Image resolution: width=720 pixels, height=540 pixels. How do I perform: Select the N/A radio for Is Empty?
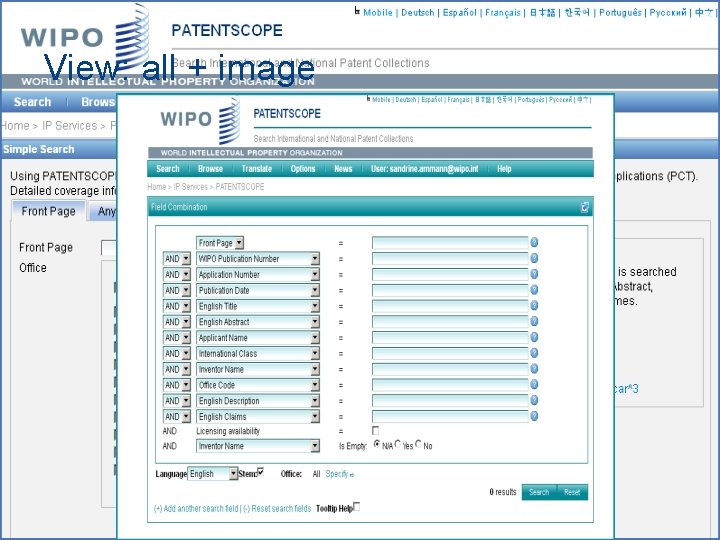[x=377, y=444]
